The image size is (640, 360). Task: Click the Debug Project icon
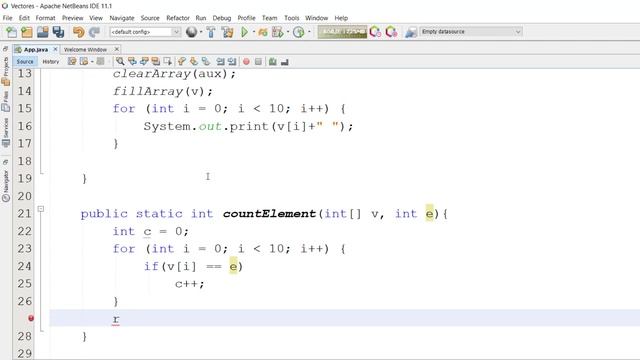pyautogui.click(x=263, y=32)
